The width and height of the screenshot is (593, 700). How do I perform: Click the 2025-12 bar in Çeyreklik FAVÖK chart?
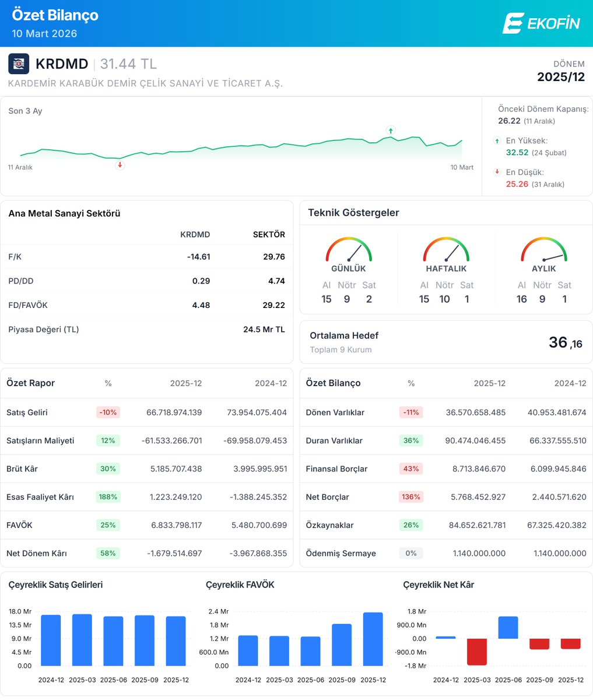(x=373, y=639)
